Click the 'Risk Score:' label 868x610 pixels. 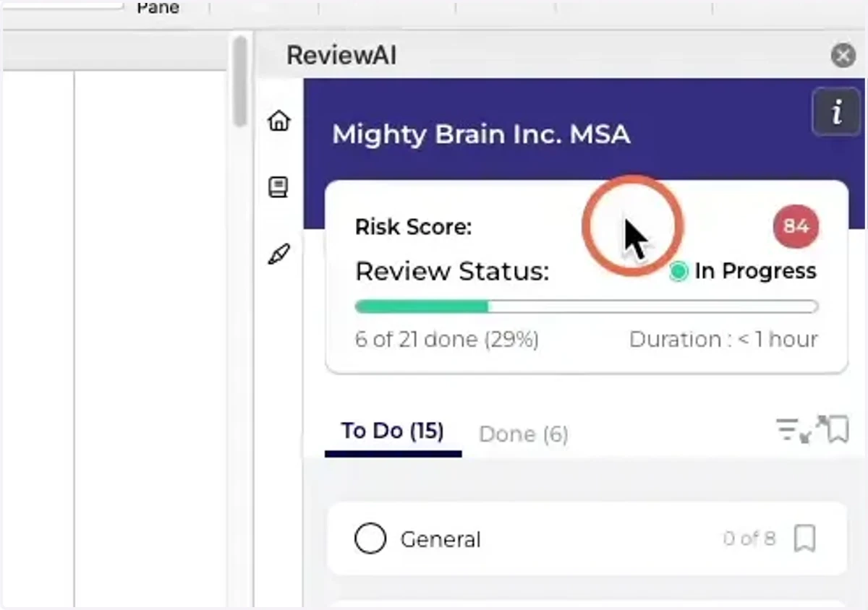(x=413, y=228)
